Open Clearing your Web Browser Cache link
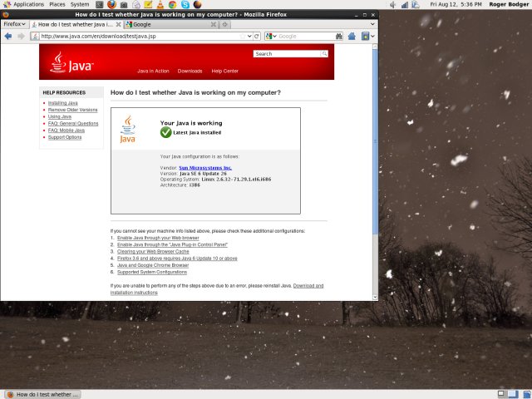This screenshot has height=399, width=532. [x=153, y=251]
